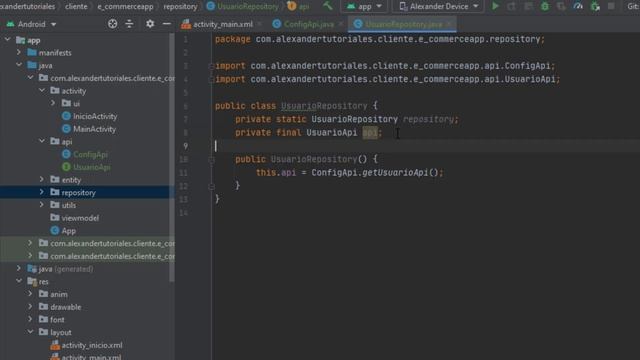
Task: Expand the entity package arrow
Action: coord(42,179)
